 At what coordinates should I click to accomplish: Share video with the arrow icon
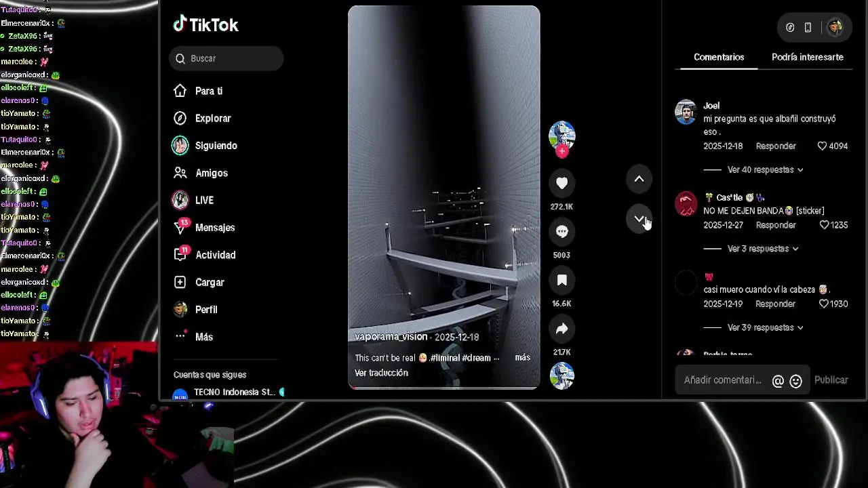coord(561,329)
